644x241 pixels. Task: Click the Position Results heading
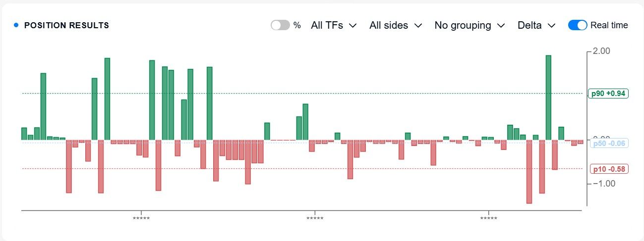(66, 25)
